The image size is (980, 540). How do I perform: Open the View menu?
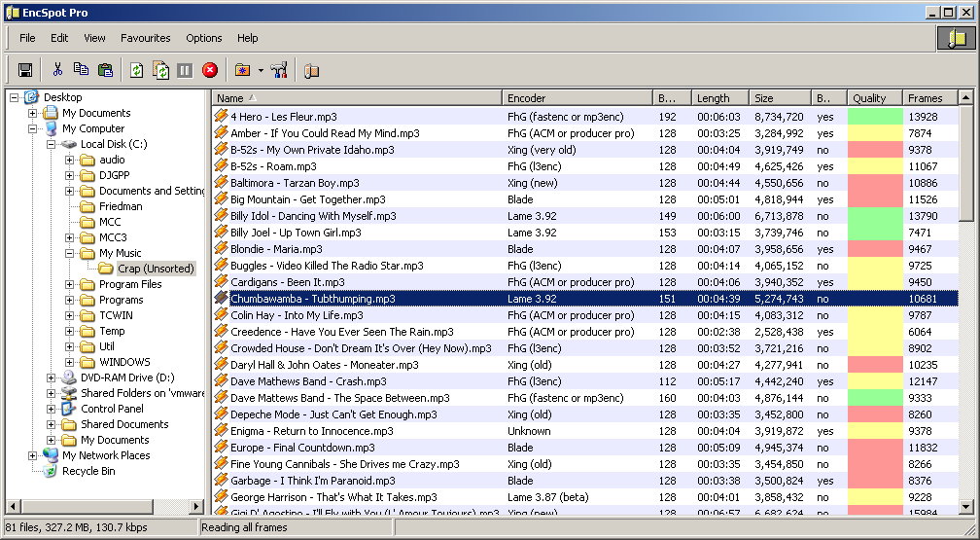pyautogui.click(x=94, y=38)
